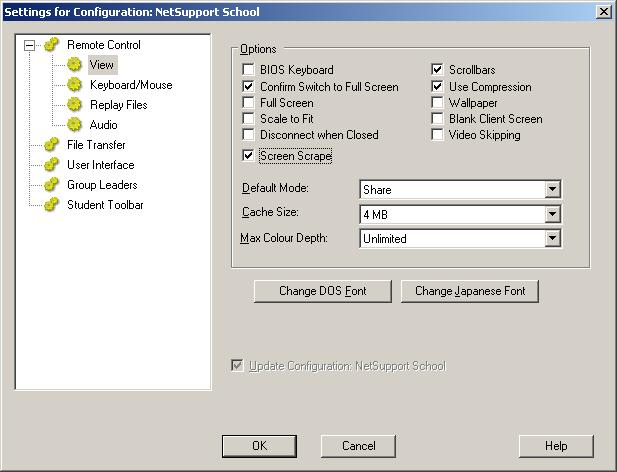
Task: Uncheck Confirm Switch to Full Screen
Action: coord(248,86)
